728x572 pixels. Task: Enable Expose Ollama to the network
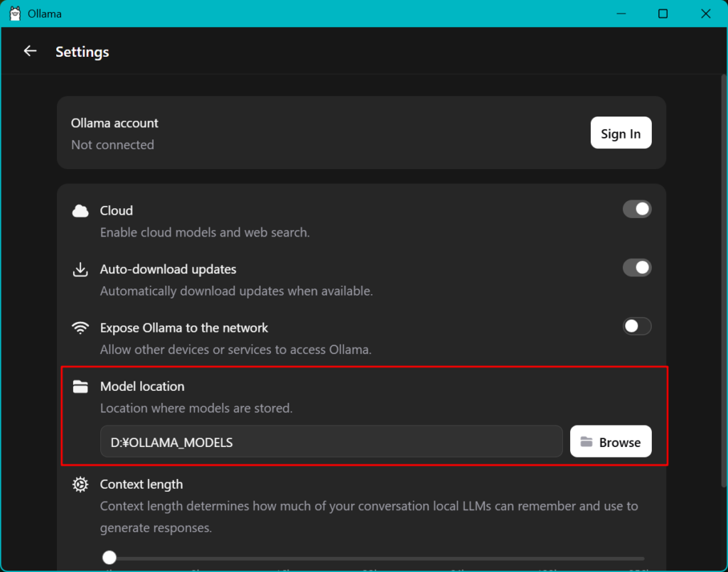pos(637,326)
